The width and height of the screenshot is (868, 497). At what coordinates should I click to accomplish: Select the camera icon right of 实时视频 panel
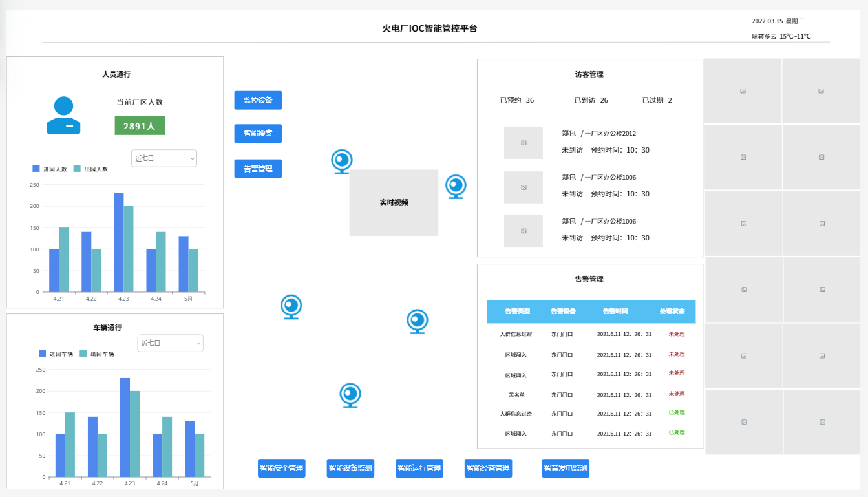point(456,187)
